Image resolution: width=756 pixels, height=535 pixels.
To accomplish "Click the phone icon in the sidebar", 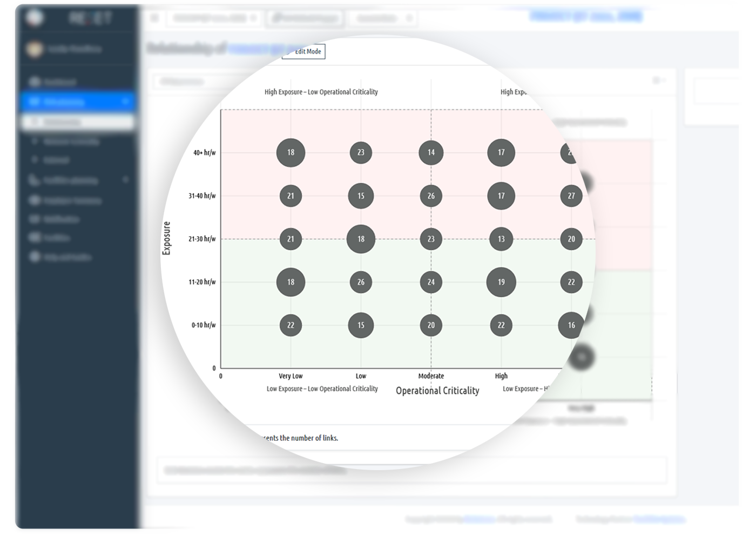I will [34, 180].
